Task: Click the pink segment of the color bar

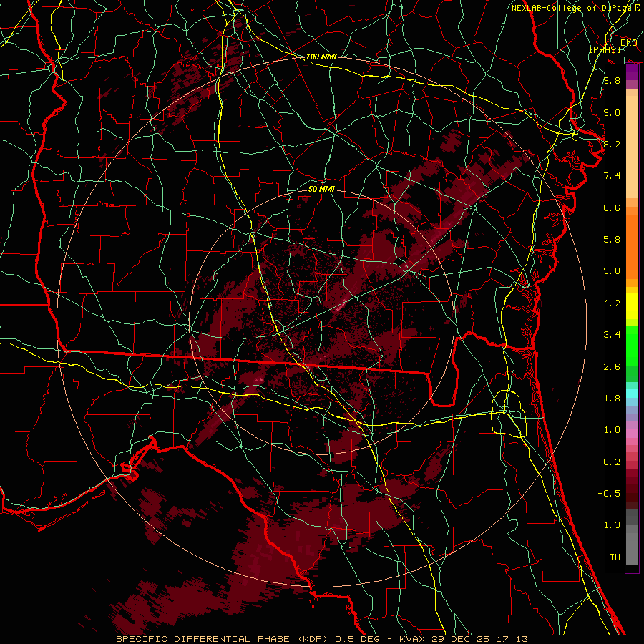Action: pos(632,434)
